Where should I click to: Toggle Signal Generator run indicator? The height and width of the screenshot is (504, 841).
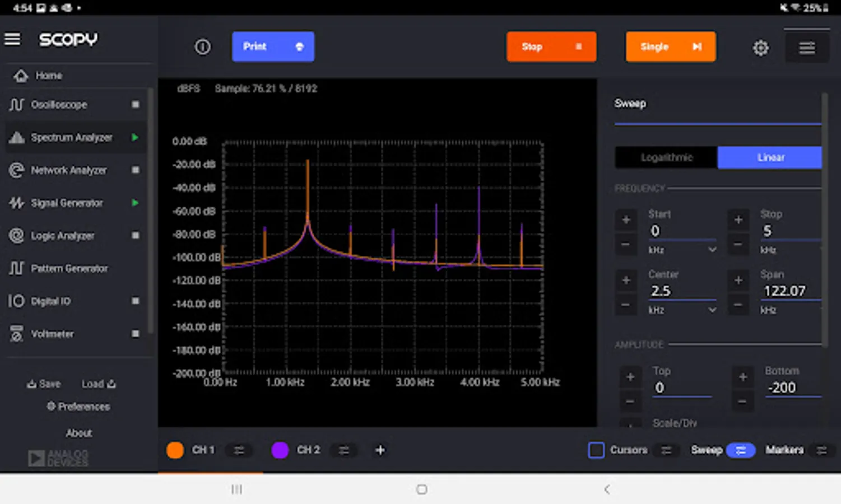coord(135,203)
